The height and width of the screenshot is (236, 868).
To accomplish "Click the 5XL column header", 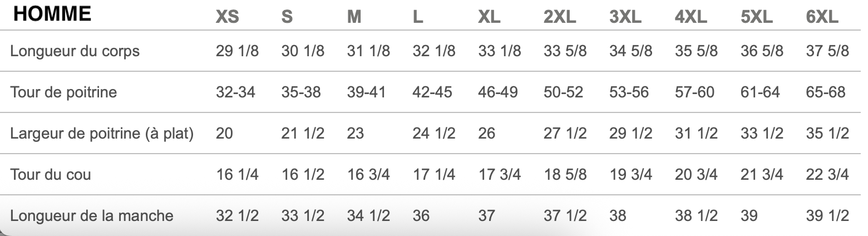I will [757, 17].
